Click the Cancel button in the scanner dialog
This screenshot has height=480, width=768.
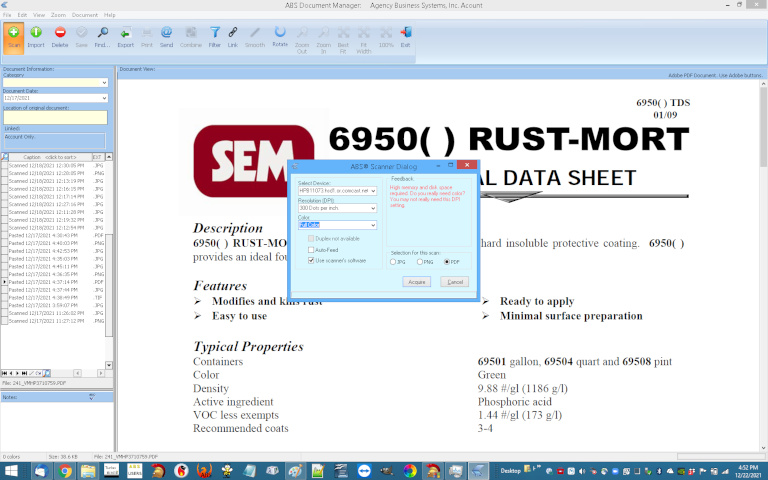pyautogui.click(x=455, y=282)
